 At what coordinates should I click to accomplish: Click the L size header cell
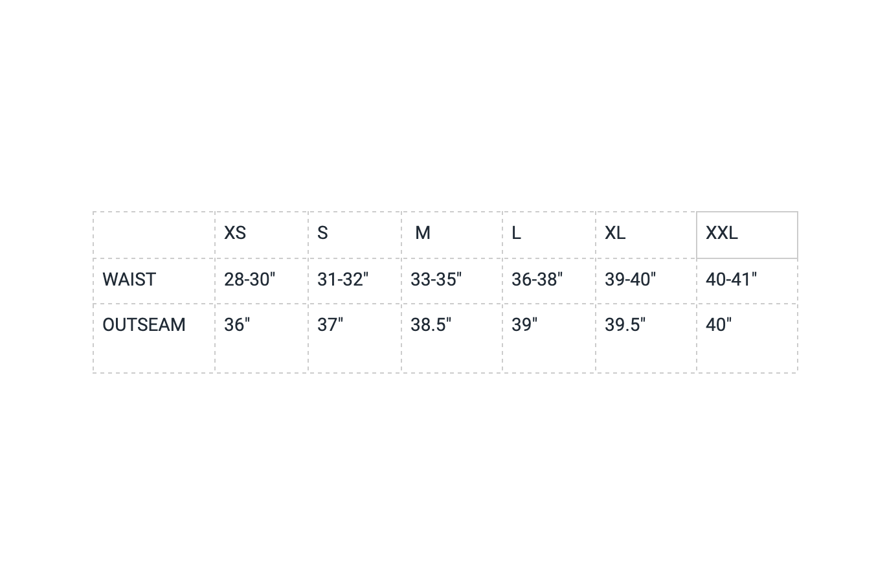click(549, 235)
